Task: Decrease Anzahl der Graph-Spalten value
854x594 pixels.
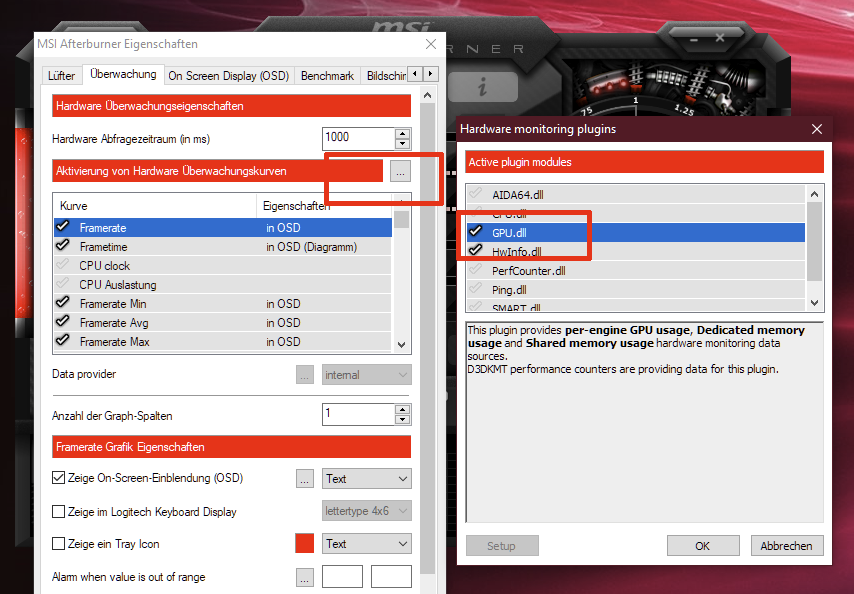Action: coord(402,420)
